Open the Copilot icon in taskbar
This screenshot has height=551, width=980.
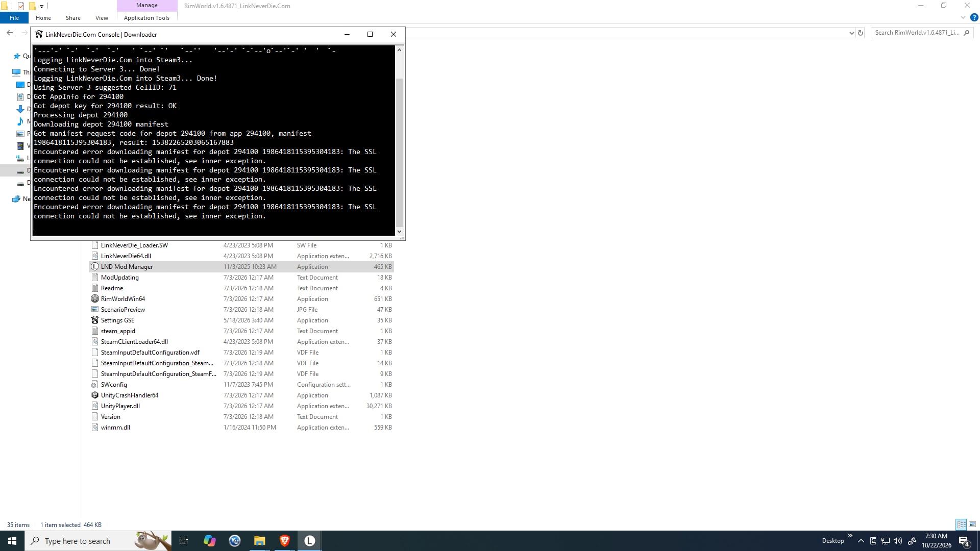209,541
